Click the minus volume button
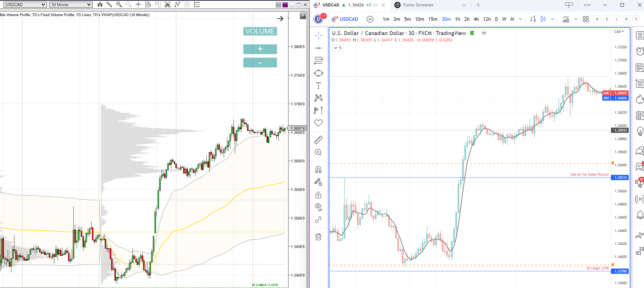Screen dimensions: 644x288 click(260, 63)
